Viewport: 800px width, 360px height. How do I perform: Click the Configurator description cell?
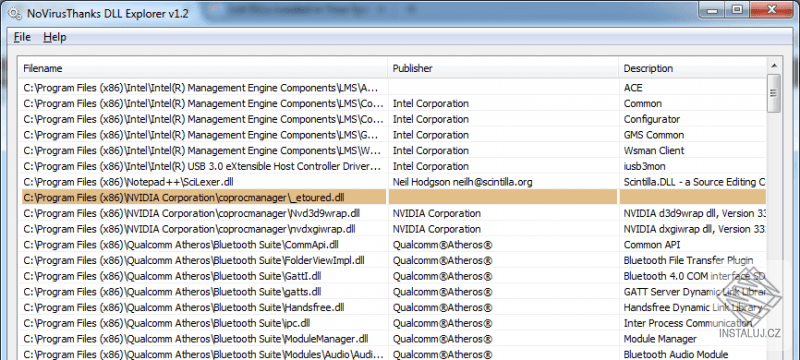tap(652, 119)
